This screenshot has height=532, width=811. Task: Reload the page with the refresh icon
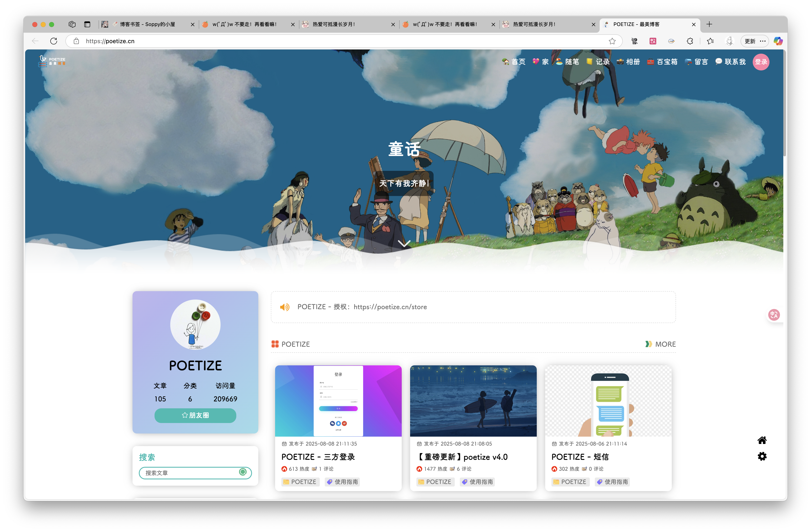pyautogui.click(x=54, y=41)
